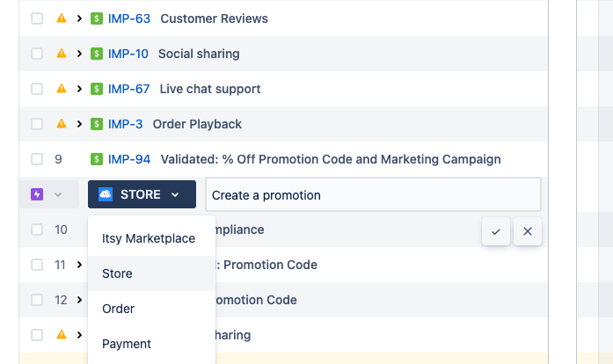Click the purple epic lightning issue type icon
The image size is (613, 364).
click(37, 194)
